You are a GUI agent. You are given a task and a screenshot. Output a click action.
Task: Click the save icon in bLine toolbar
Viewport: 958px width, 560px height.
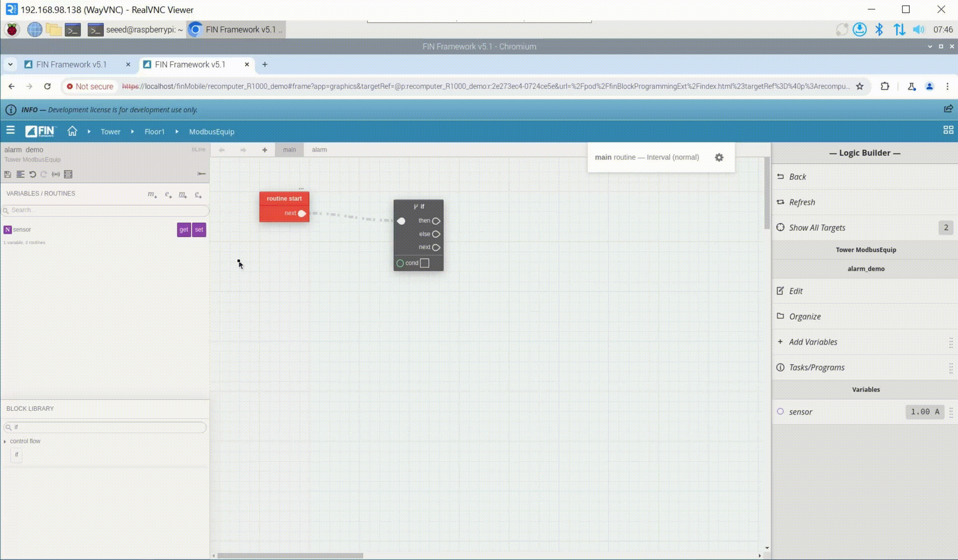(x=8, y=174)
